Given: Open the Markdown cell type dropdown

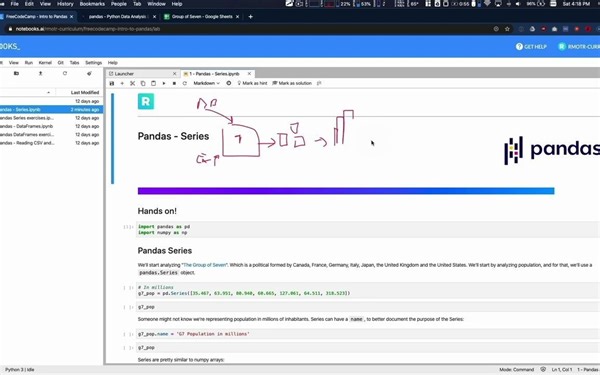Looking at the screenshot, I should click(206, 83).
